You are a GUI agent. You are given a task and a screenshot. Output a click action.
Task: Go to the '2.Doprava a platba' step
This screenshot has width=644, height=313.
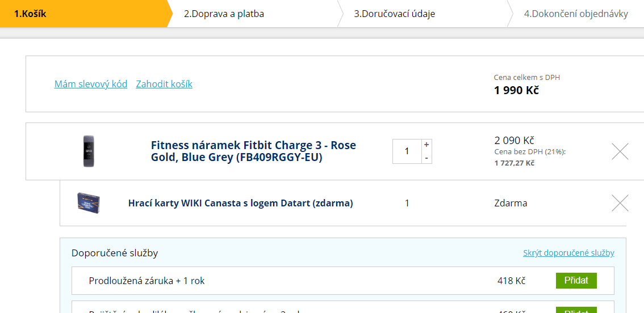224,14
